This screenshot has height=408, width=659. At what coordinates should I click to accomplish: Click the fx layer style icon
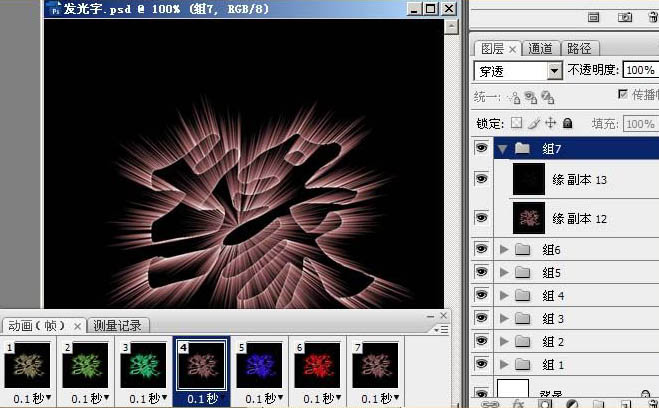[517, 404]
